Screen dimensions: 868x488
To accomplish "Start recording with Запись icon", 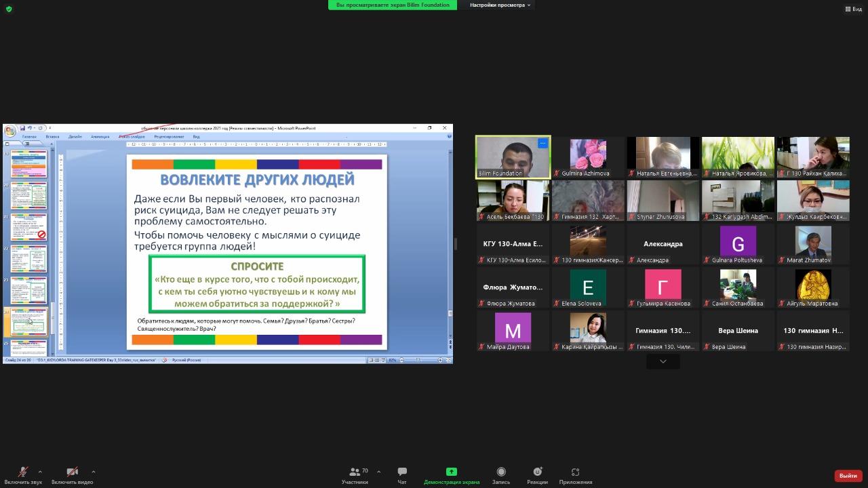I will point(501,472).
